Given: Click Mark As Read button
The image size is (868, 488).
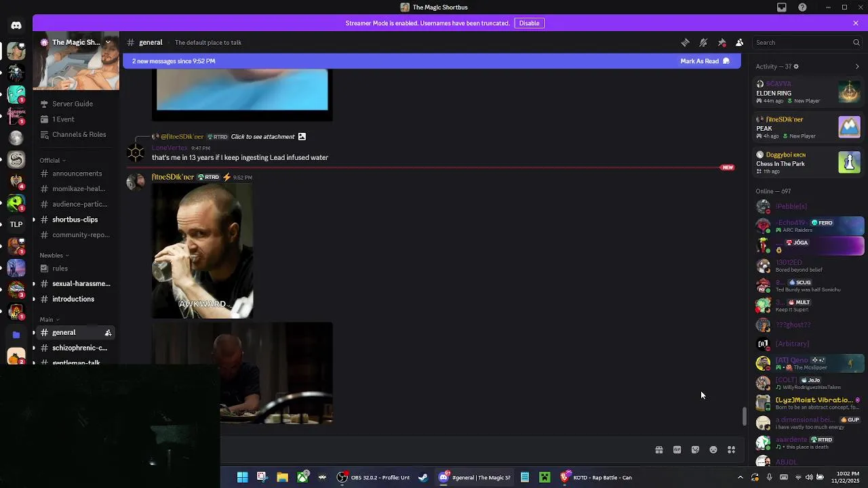Looking at the screenshot, I should click(705, 61).
